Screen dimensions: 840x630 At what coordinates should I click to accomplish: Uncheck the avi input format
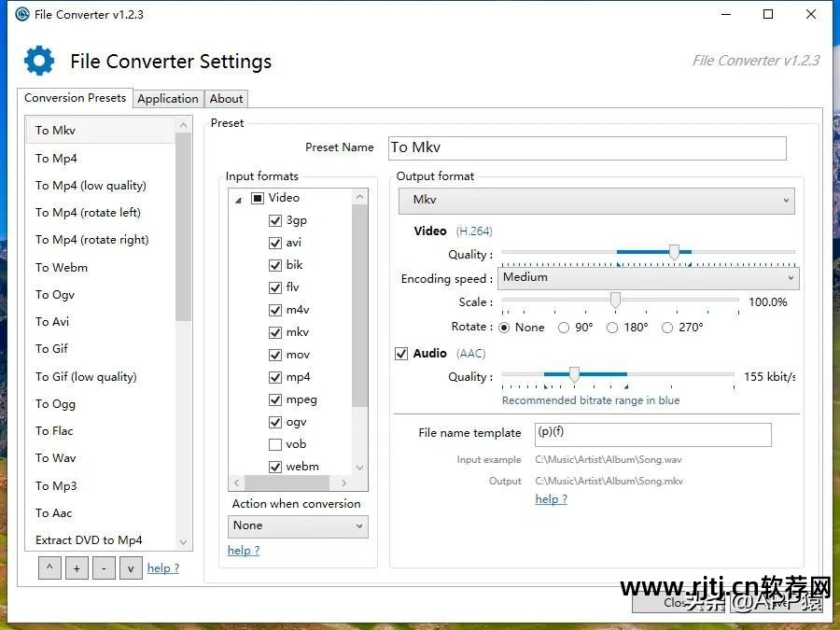click(275, 243)
